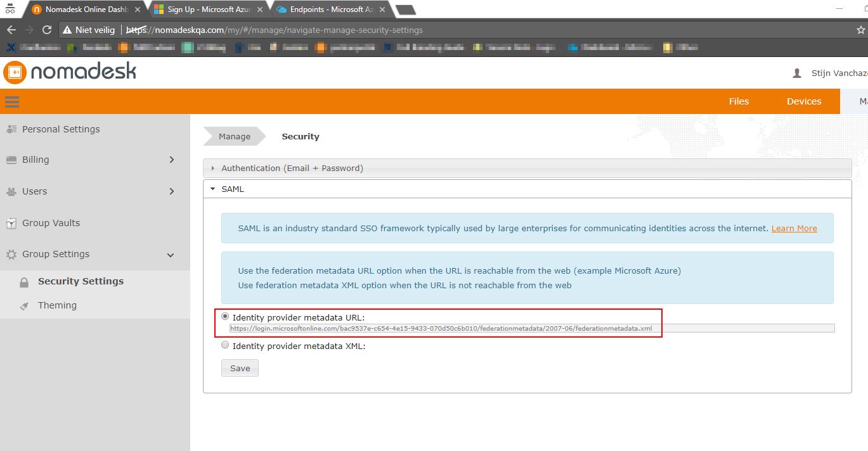Select Identity provider metadata XML radio

click(225, 346)
